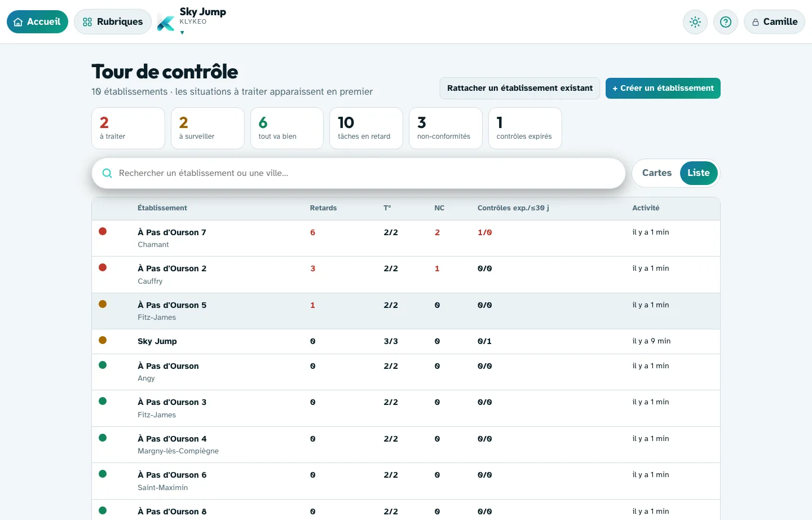Click the magnifier icon in search bar

(x=107, y=173)
